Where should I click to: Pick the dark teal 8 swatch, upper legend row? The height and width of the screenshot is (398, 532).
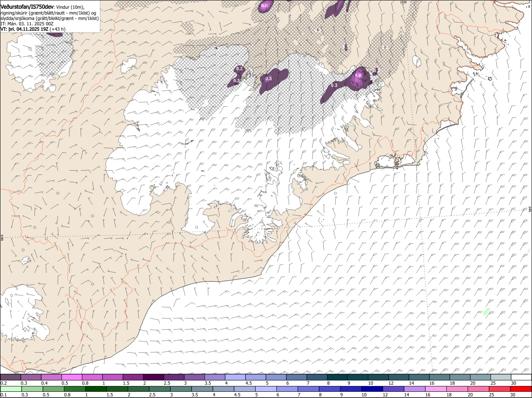click(x=338, y=377)
